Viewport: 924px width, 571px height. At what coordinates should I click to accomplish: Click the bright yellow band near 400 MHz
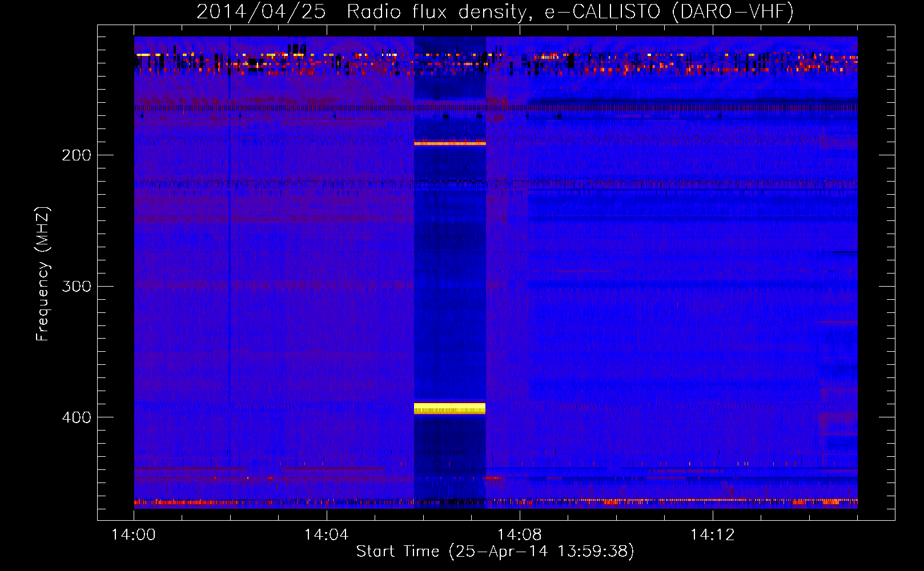[449, 408]
